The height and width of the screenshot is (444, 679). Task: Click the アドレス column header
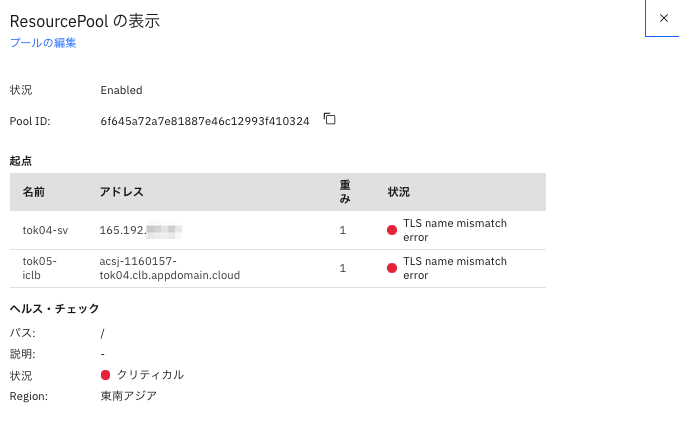[122, 192]
